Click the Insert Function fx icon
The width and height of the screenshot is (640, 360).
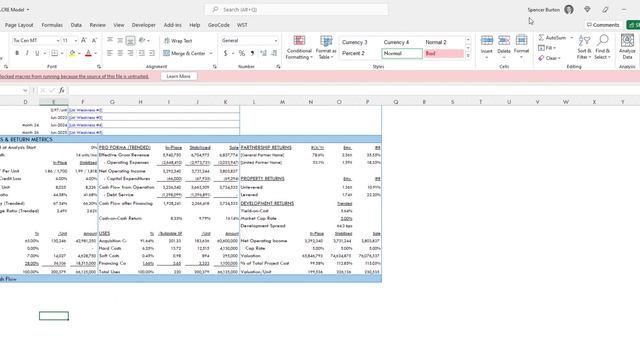[x=62, y=90]
